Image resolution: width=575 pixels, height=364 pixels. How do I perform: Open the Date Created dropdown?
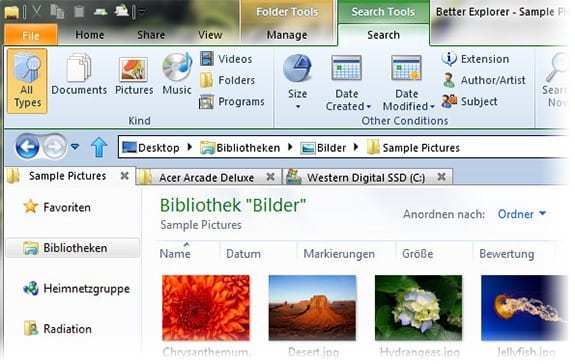tap(347, 83)
